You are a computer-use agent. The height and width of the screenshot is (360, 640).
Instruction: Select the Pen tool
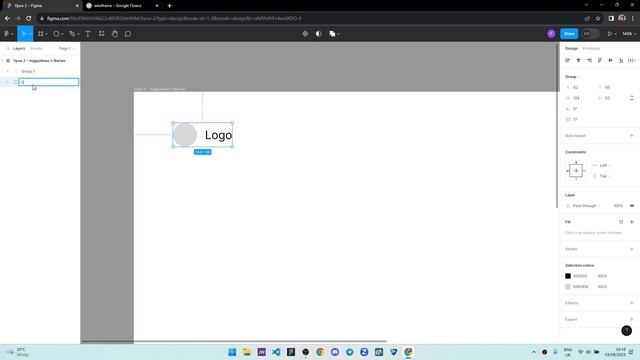(x=72, y=34)
